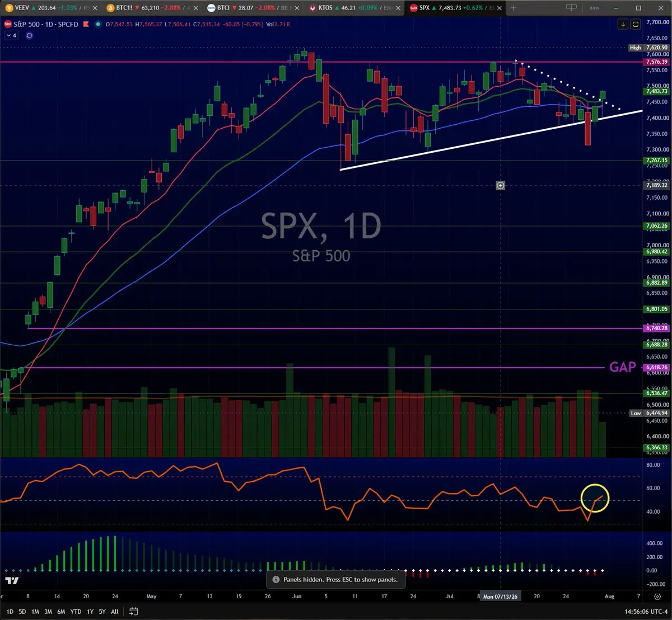Screen dimensions: 672x620
Task: Toggle the fullscreen frame button at top right
Action: pyautogui.click(x=636, y=24)
